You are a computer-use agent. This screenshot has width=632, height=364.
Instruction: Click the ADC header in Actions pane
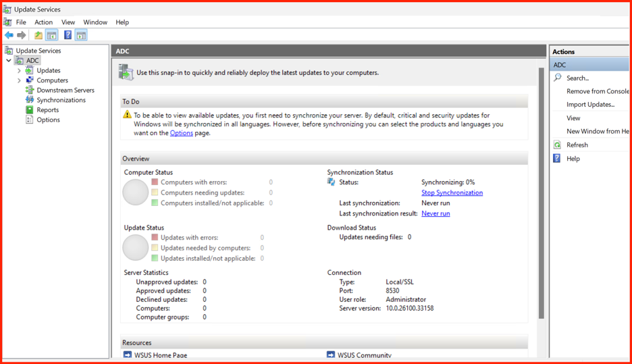coord(589,65)
